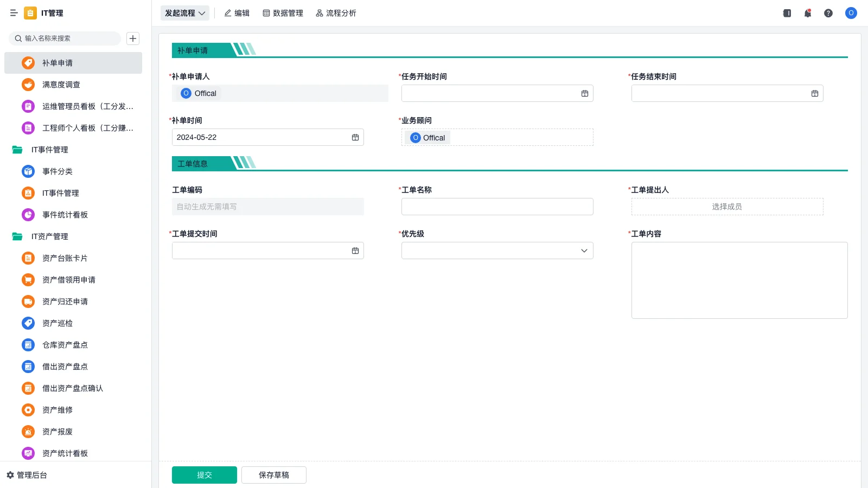
Task: Click the 工单名称 input field
Action: click(497, 207)
